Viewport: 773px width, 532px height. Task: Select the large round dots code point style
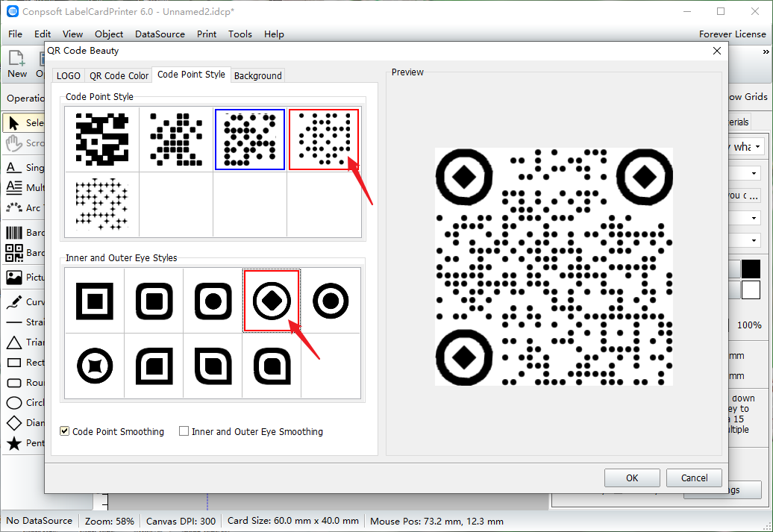249,140
